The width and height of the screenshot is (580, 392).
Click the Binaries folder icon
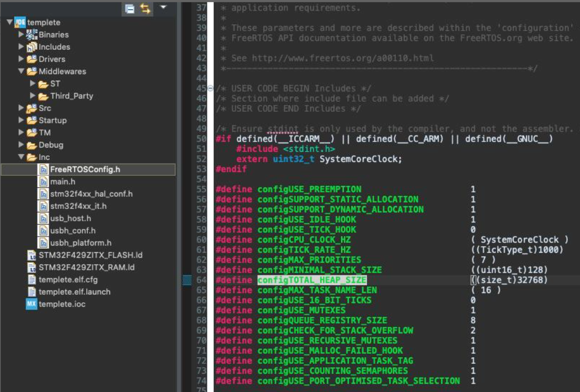click(x=32, y=34)
